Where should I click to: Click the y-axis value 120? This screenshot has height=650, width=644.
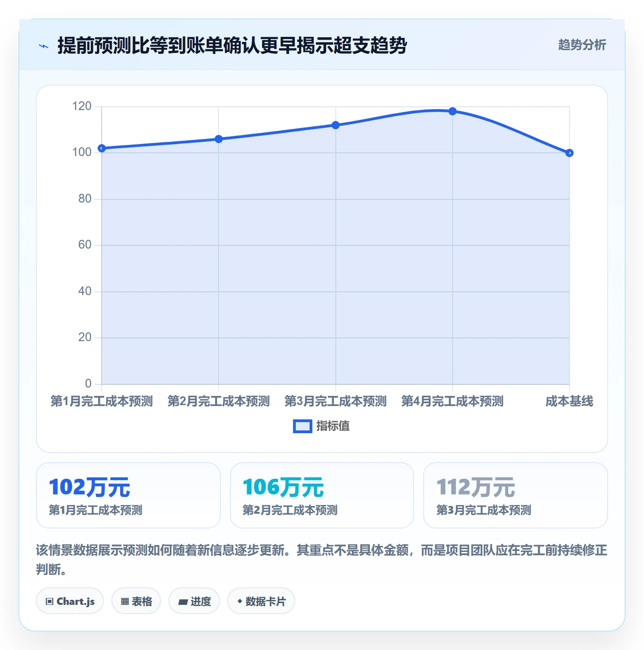(x=82, y=106)
